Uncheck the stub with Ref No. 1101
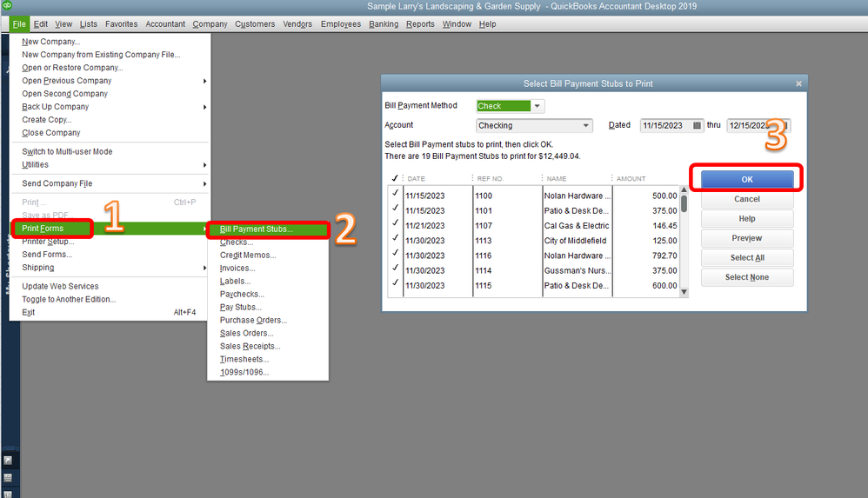868x498 pixels. click(395, 208)
